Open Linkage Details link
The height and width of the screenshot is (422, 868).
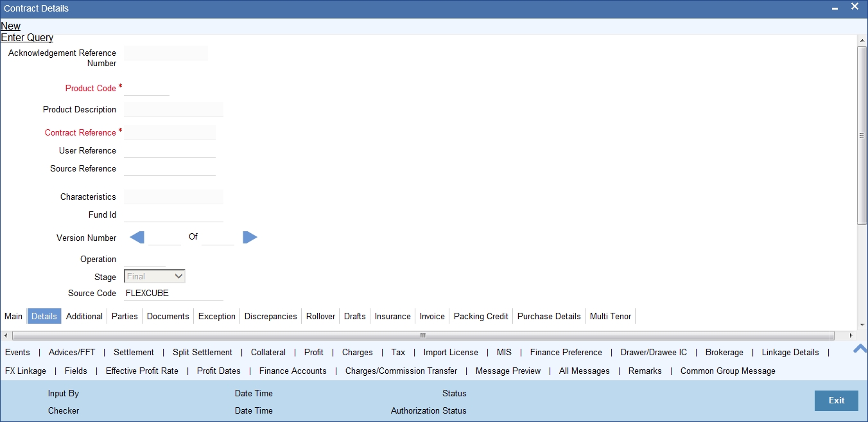tap(790, 352)
